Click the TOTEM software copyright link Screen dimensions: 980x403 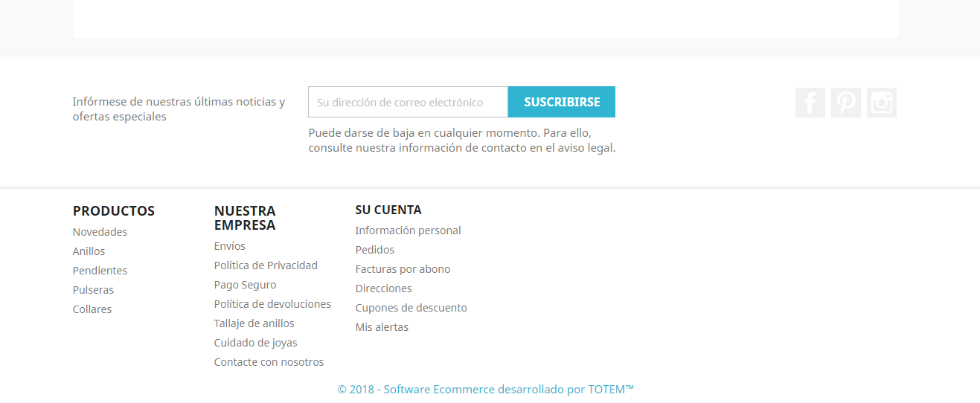485,389
